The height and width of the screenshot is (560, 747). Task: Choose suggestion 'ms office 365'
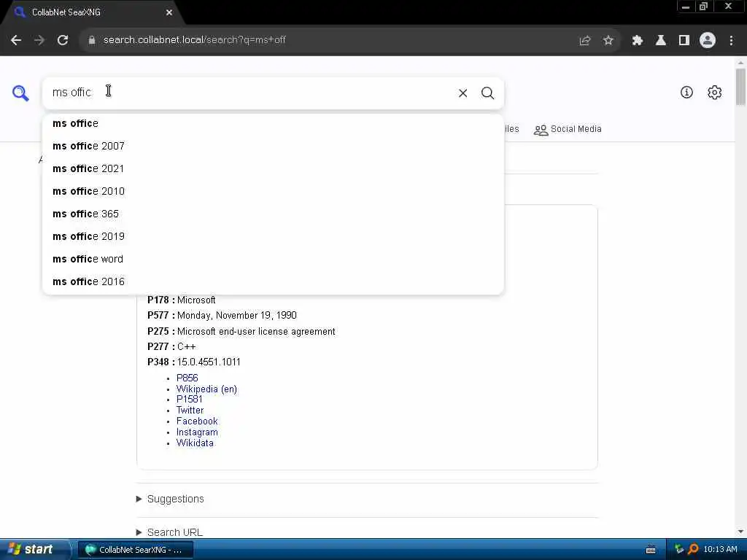273,214
